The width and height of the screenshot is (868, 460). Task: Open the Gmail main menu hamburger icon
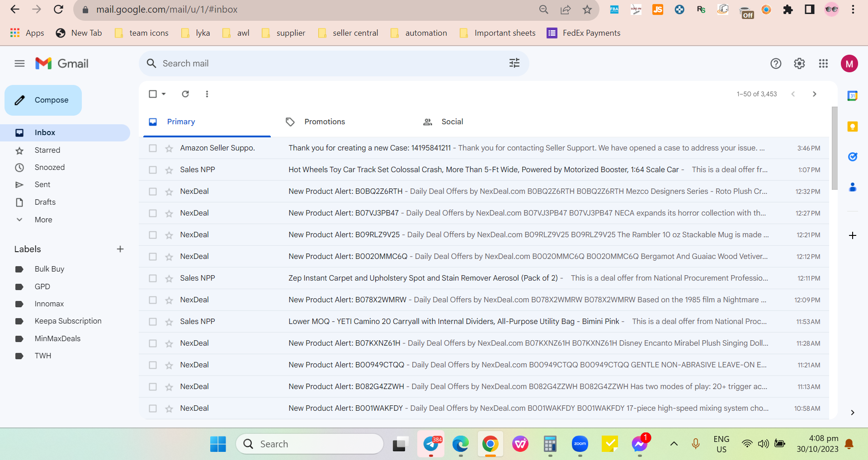(19, 64)
